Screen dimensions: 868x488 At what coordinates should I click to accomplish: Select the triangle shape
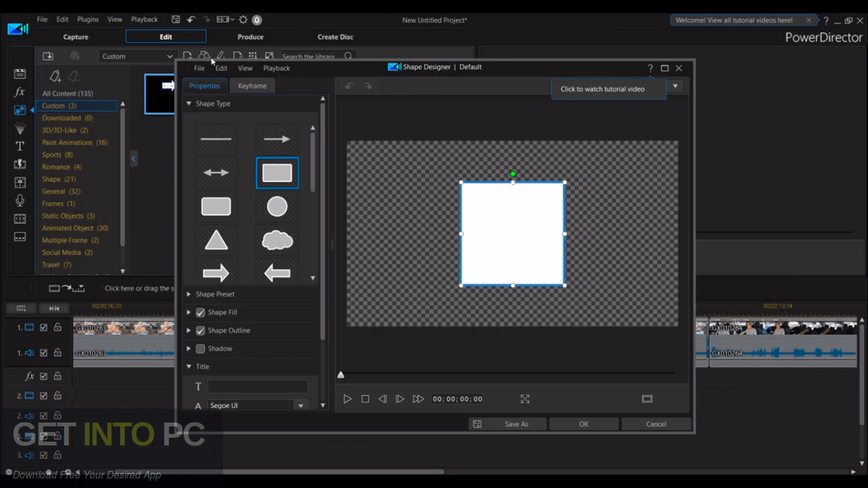point(216,240)
